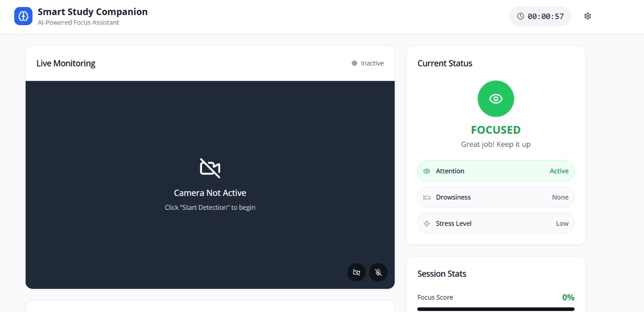Select the Attention status row
Image resolution: width=644 pixels, height=312 pixels.
(496, 171)
